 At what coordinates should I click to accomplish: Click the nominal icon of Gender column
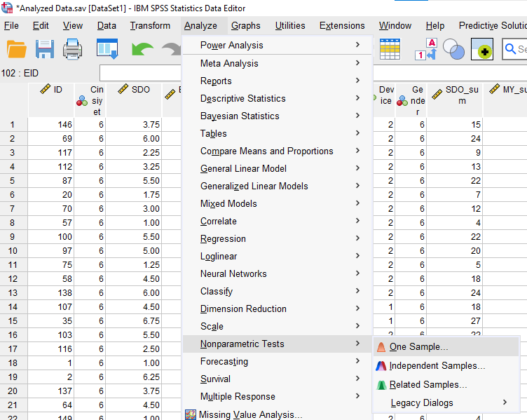point(402,100)
